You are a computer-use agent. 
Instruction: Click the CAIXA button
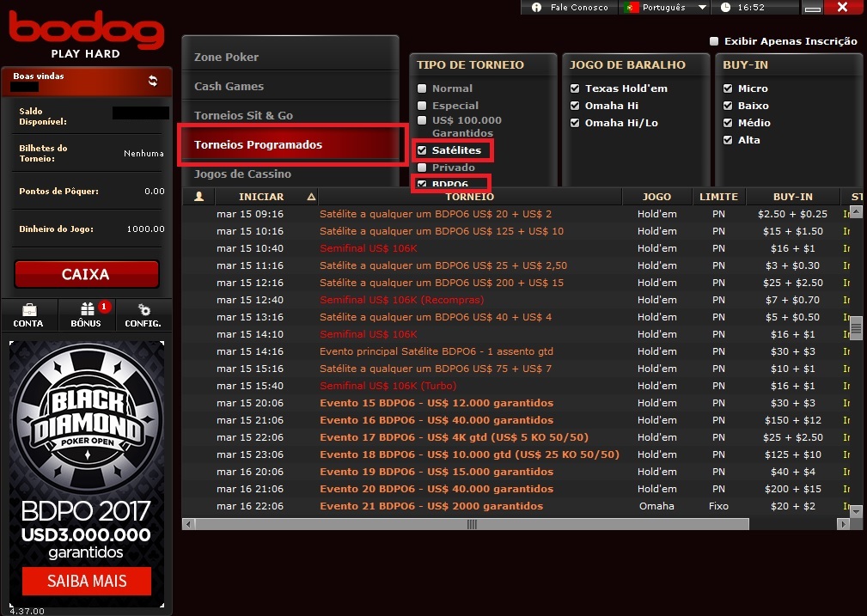(x=86, y=274)
